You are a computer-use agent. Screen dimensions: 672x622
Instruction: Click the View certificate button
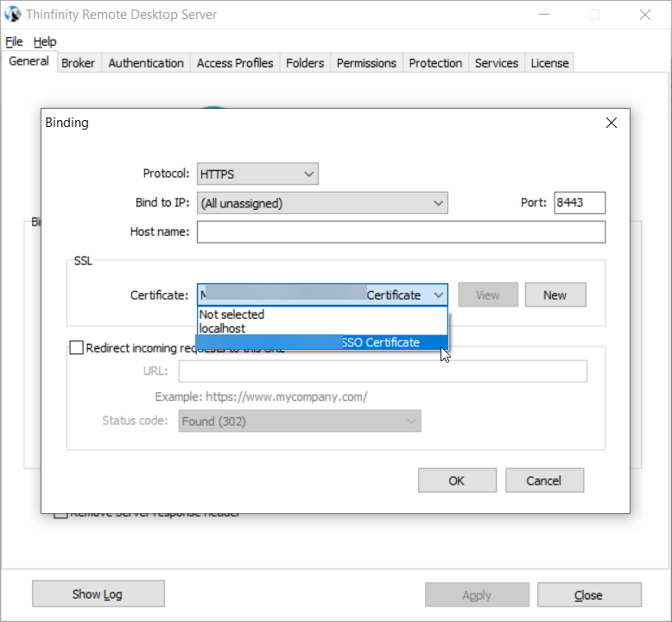click(488, 295)
